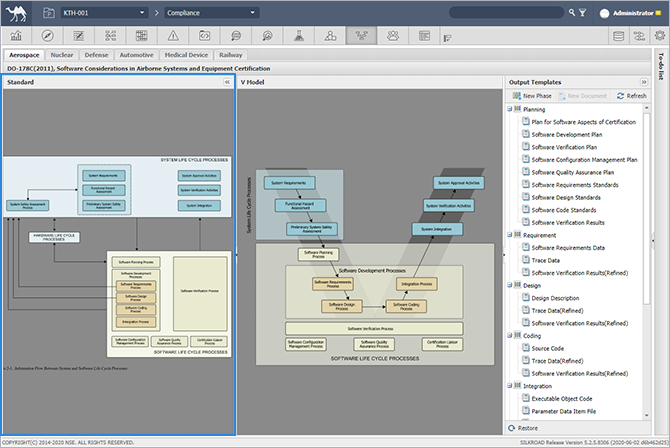Open the code folder icon
This screenshot has height=448, width=670.
(x=204, y=36)
